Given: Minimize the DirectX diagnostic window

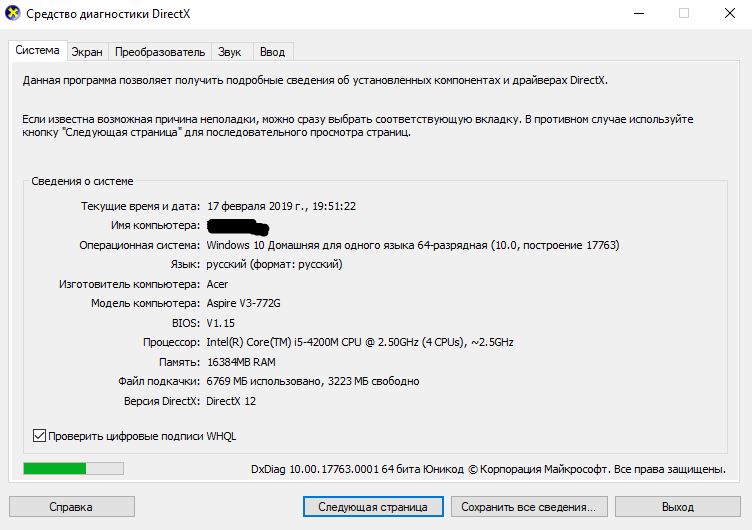Looking at the screenshot, I should pos(639,13).
